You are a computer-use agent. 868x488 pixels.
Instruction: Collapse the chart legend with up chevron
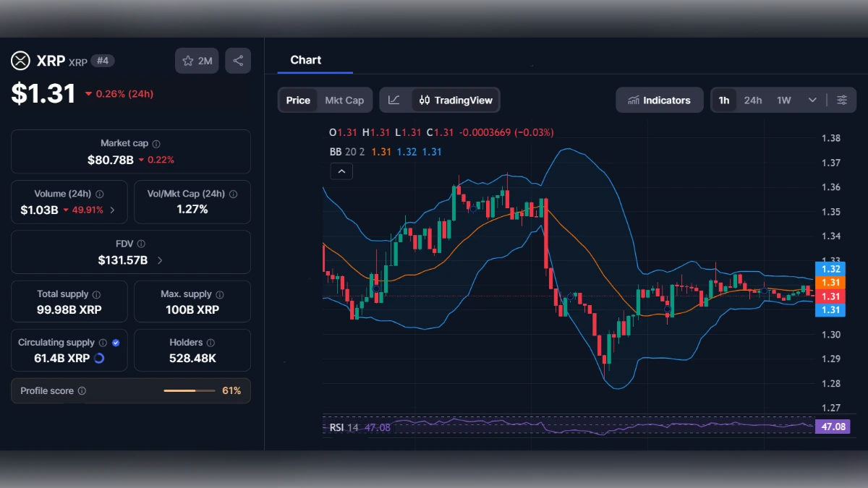341,171
